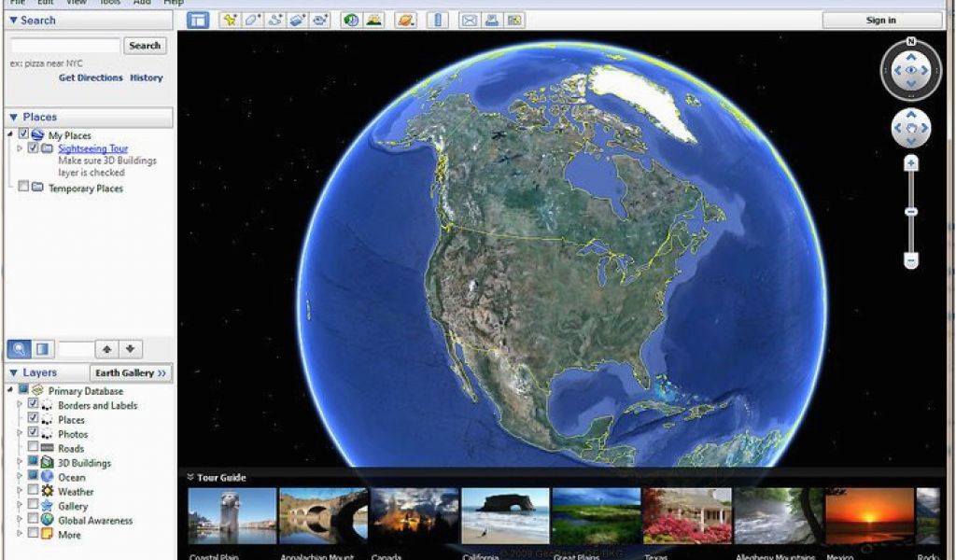
Task: Click the magnifier icon in Places panel
Action: [19, 349]
